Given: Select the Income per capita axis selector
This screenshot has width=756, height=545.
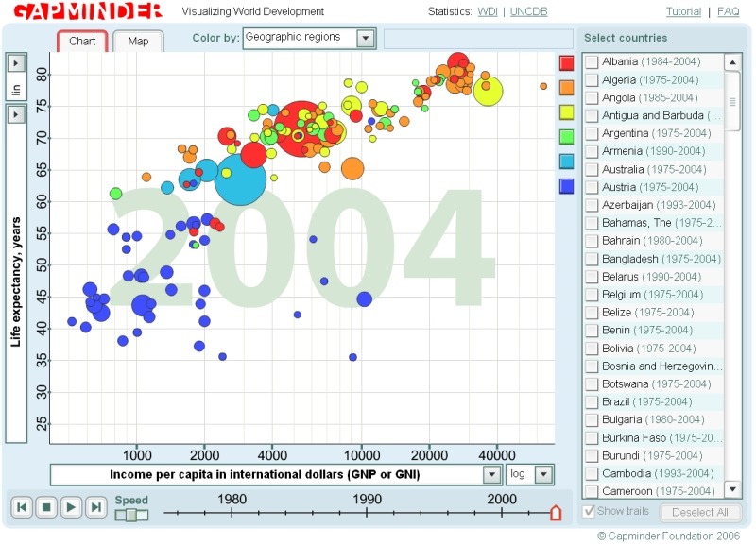Looking at the screenshot, I should click(x=276, y=475).
